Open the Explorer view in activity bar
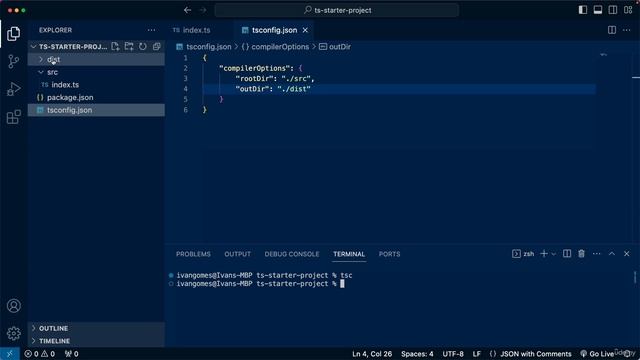 coord(13,34)
